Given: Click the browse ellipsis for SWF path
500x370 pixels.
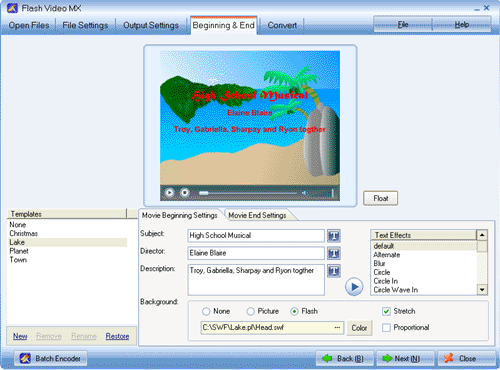Looking at the screenshot, I should [x=337, y=328].
